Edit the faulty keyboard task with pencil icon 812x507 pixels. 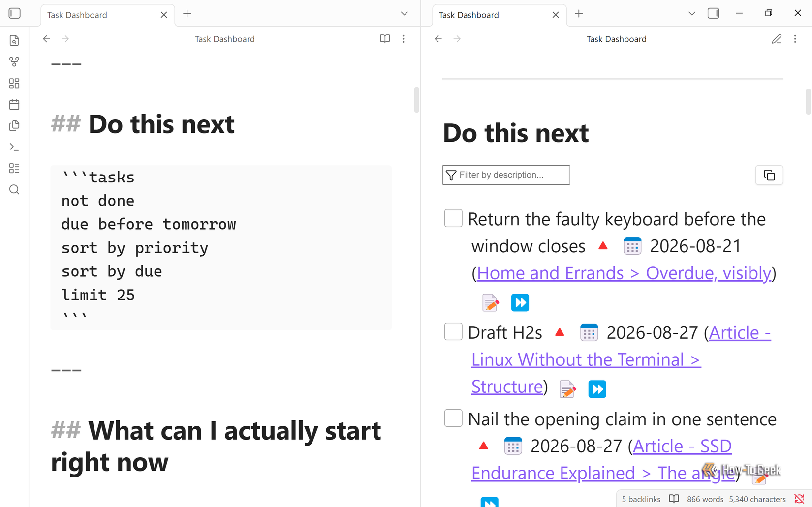point(490,302)
